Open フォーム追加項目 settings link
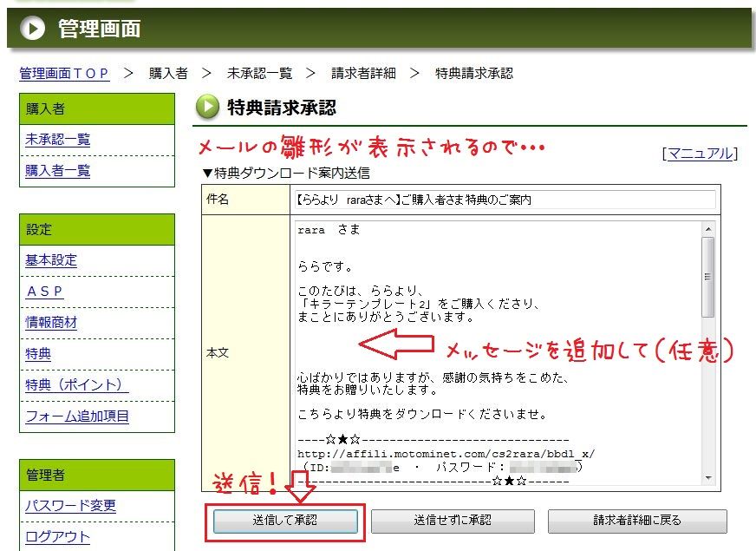This screenshot has height=551, width=756. [x=77, y=417]
